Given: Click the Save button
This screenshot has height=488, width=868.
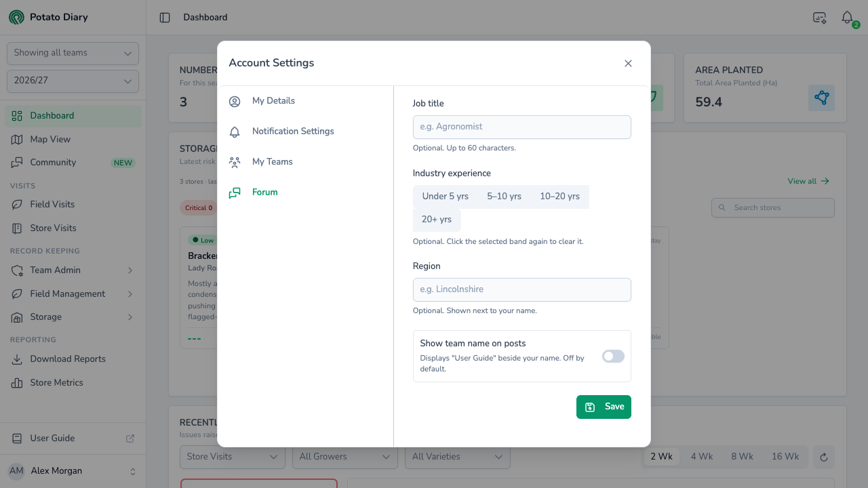Looking at the screenshot, I should point(604,407).
